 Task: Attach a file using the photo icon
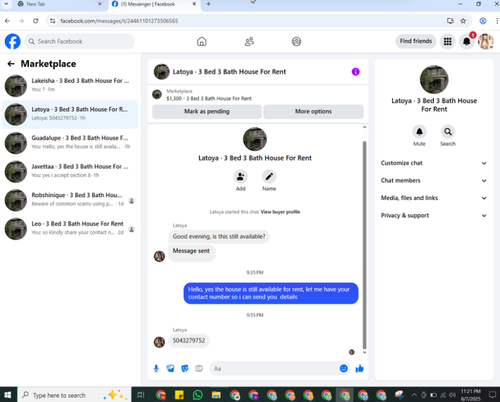click(170, 368)
